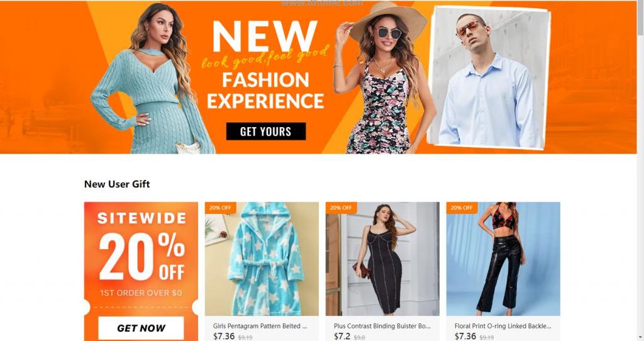Image resolution: width=644 pixels, height=341 pixels.
Task: Click the New User Gift heading
Action: click(117, 184)
